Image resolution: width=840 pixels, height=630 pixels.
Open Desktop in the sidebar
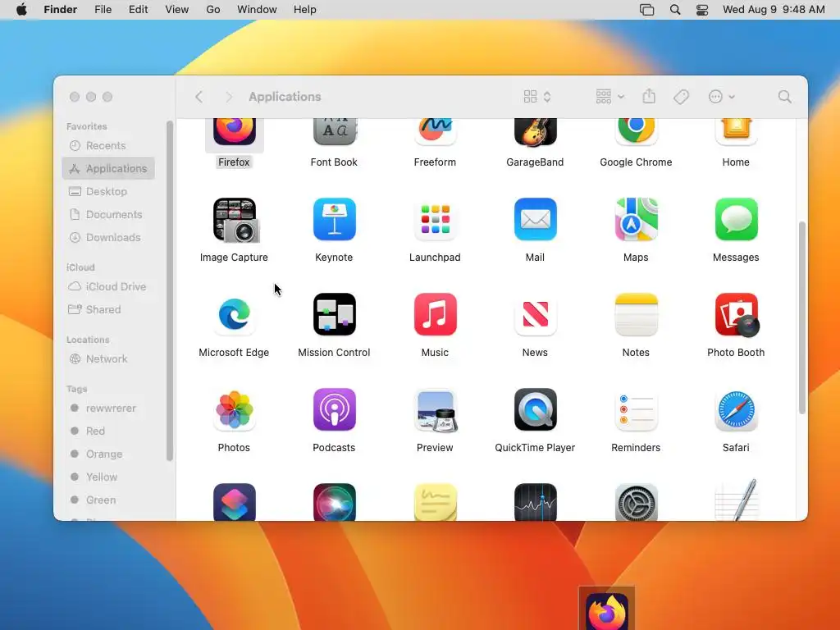pyautogui.click(x=109, y=192)
